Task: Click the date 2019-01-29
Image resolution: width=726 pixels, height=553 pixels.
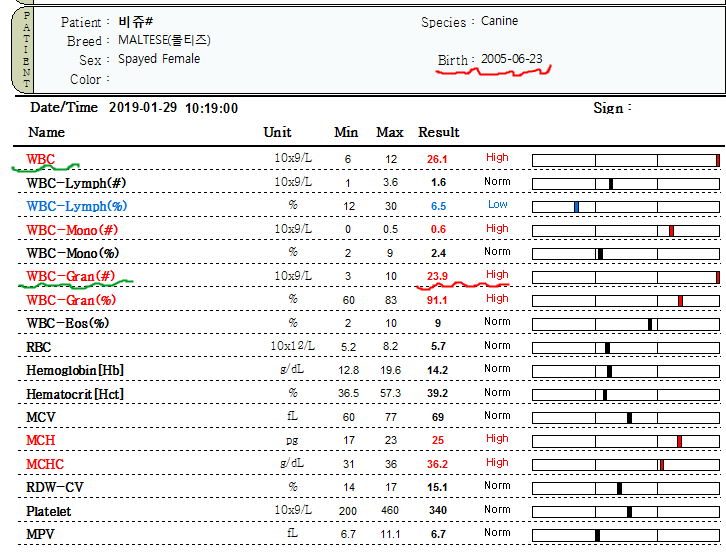Action: click(x=143, y=107)
